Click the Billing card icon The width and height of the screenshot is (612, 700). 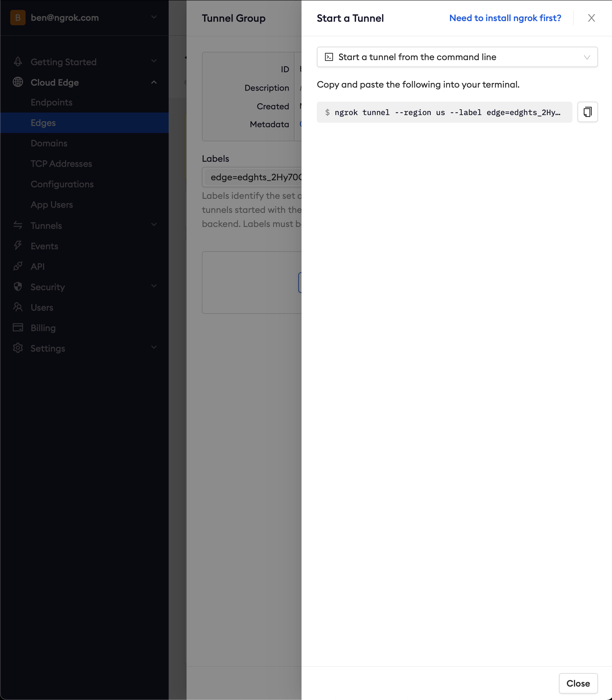[18, 327]
